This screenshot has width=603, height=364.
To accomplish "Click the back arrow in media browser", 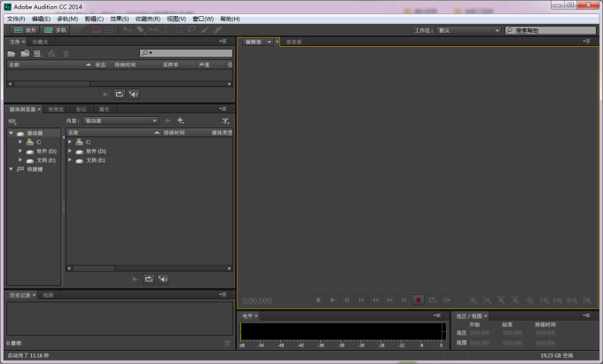I will [x=168, y=120].
